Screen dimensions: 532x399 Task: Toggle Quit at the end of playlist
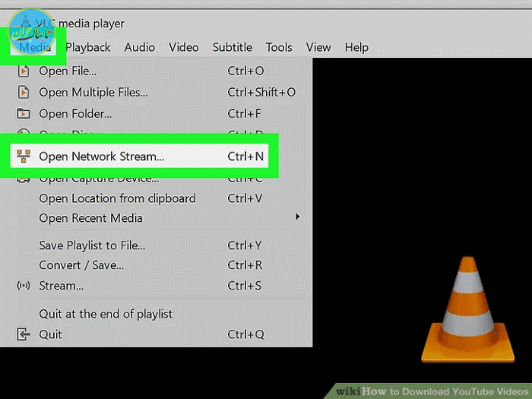click(106, 314)
